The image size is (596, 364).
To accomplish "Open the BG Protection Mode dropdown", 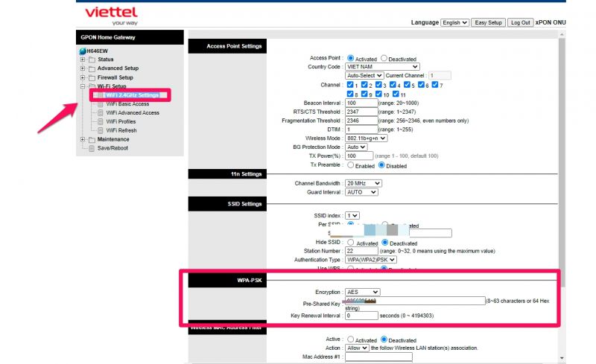I will (x=356, y=147).
